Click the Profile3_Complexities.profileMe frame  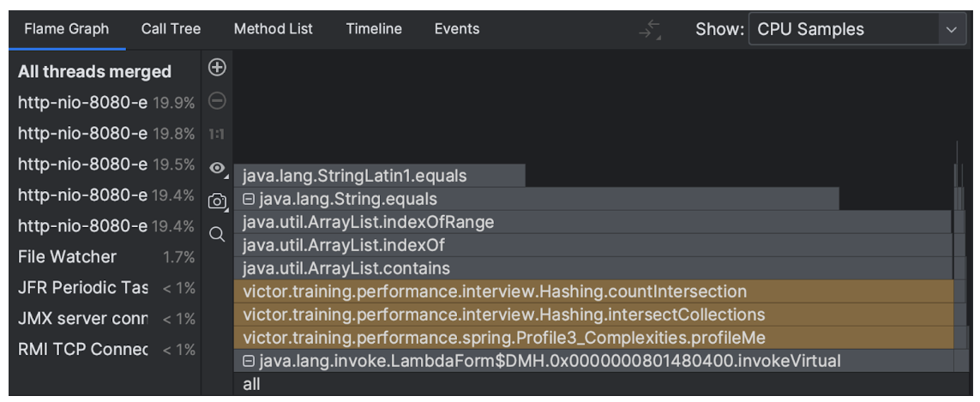503,338
